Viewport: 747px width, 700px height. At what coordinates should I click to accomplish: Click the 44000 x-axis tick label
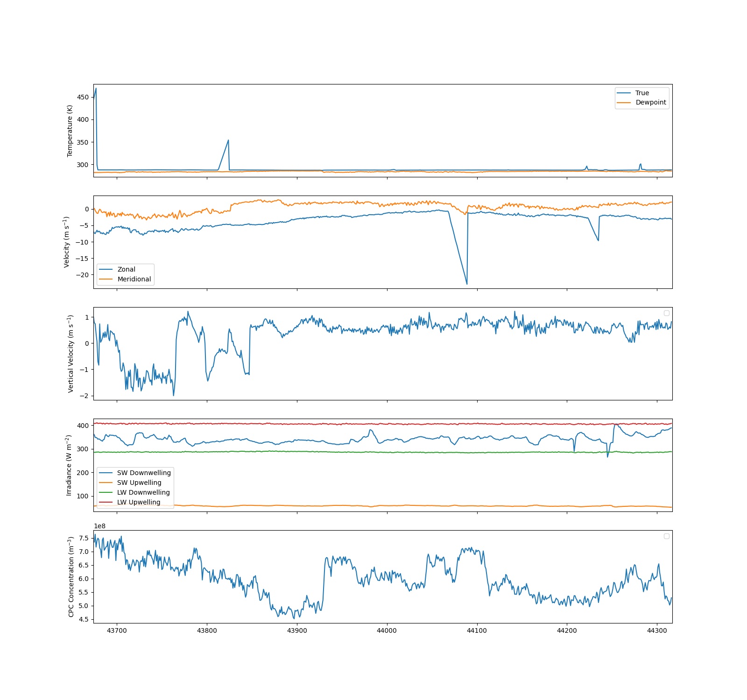387,630
